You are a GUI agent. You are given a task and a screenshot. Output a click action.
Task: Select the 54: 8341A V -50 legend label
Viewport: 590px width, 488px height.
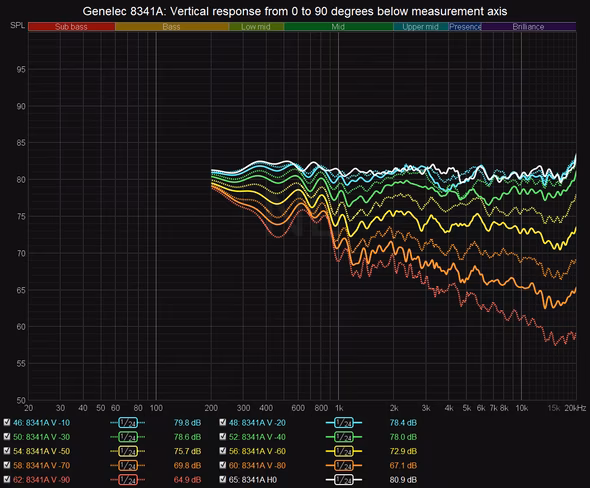[x=41, y=451]
